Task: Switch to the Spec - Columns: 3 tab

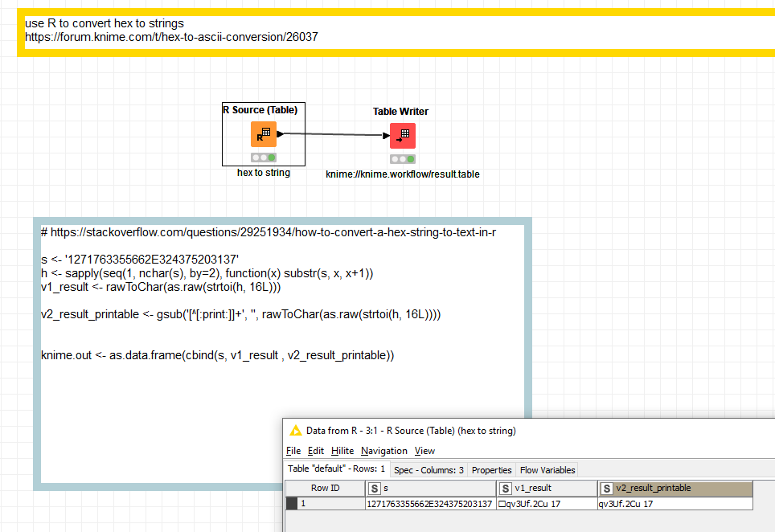Action: 429,470
